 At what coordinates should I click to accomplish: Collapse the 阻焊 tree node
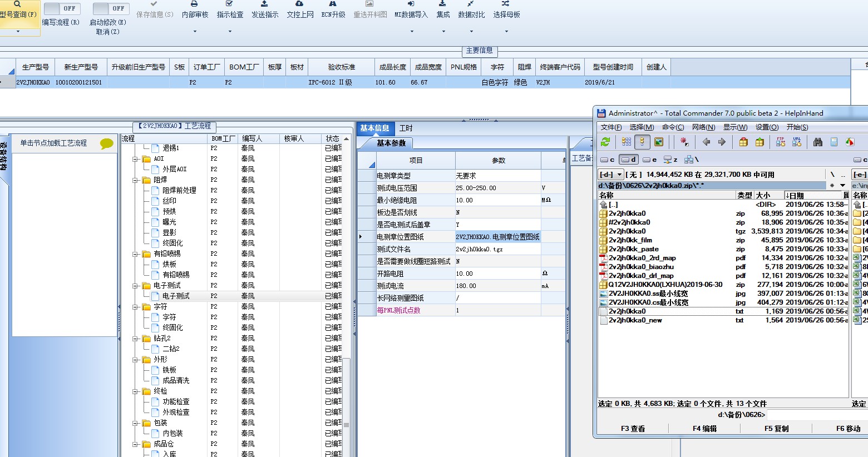135,180
